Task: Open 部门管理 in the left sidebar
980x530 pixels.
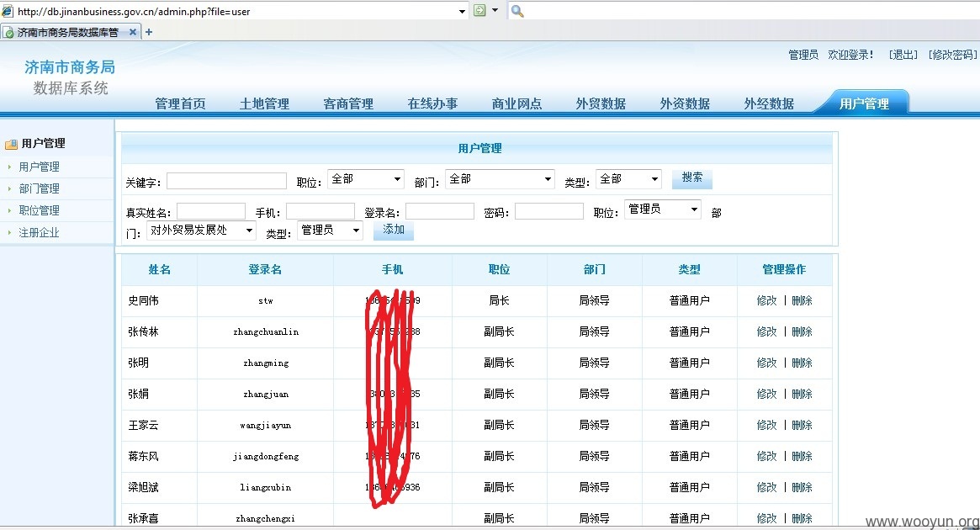Action: pos(39,188)
